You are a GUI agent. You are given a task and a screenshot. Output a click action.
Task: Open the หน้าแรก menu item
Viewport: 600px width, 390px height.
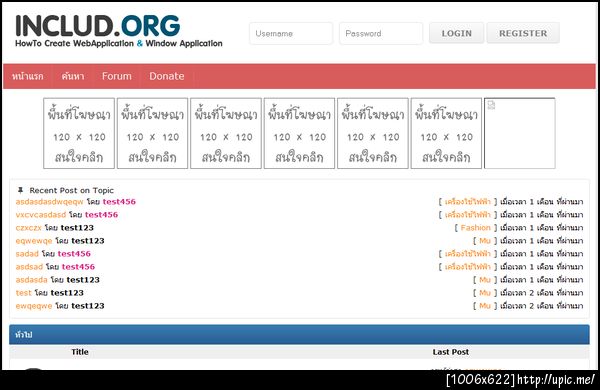[x=28, y=76]
